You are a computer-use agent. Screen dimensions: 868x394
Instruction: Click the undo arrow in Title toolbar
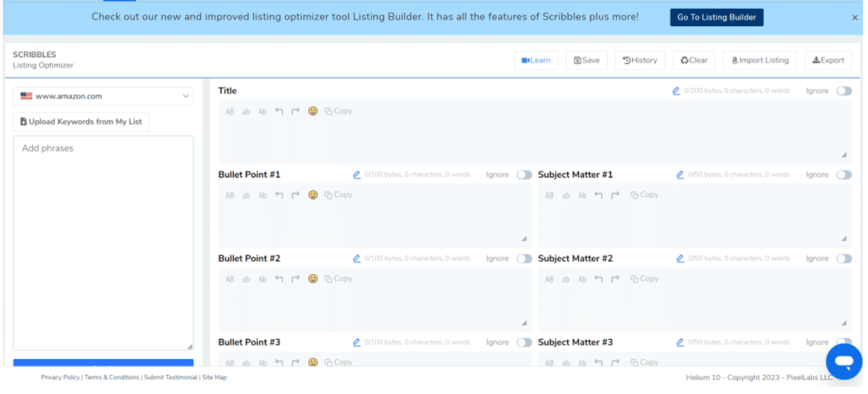(x=279, y=111)
